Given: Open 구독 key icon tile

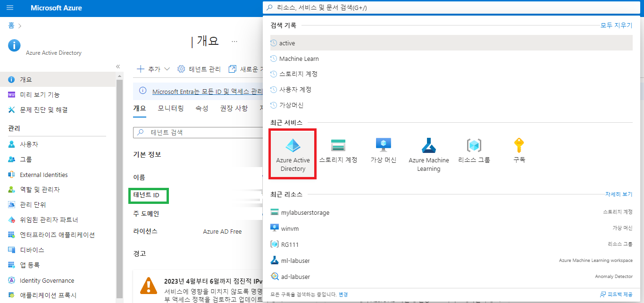Looking at the screenshot, I should coord(519,151).
